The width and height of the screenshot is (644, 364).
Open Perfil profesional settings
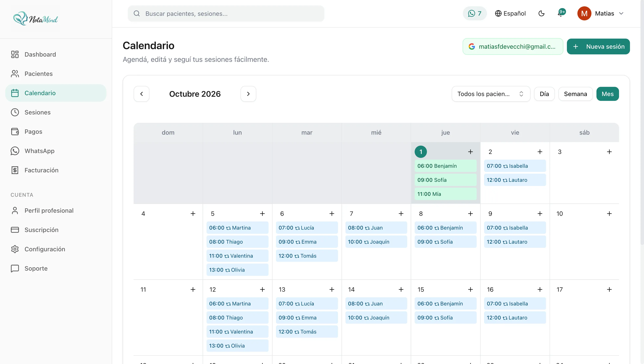[56, 210]
